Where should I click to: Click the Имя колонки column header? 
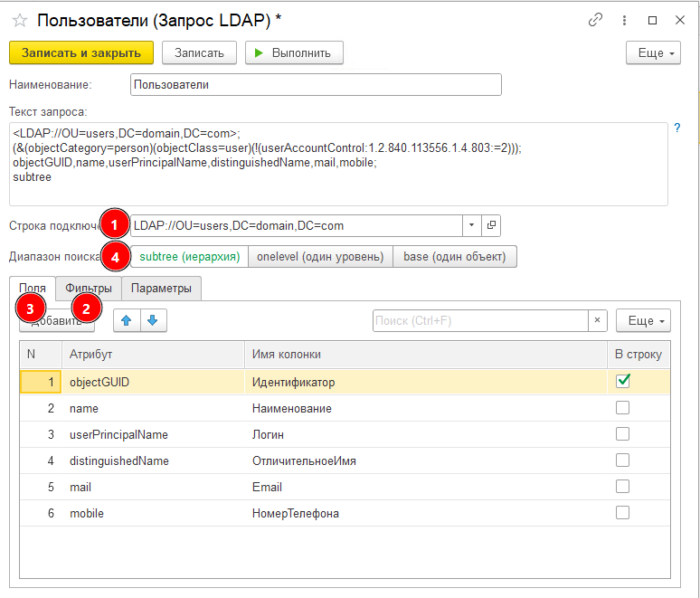pyautogui.click(x=426, y=355)
